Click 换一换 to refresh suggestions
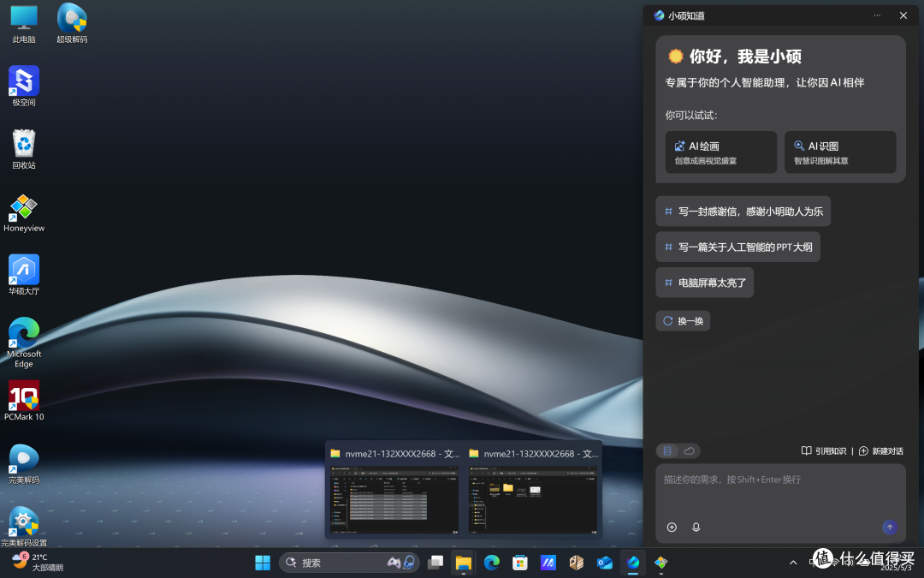924x578 pixels. (683, 321)
